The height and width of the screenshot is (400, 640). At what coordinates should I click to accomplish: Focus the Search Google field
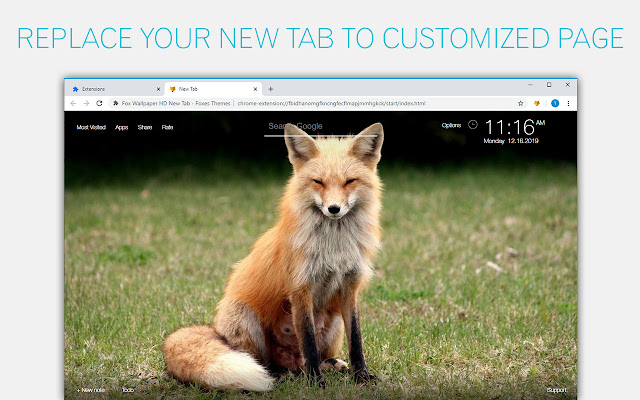click(x=320, y=127)
